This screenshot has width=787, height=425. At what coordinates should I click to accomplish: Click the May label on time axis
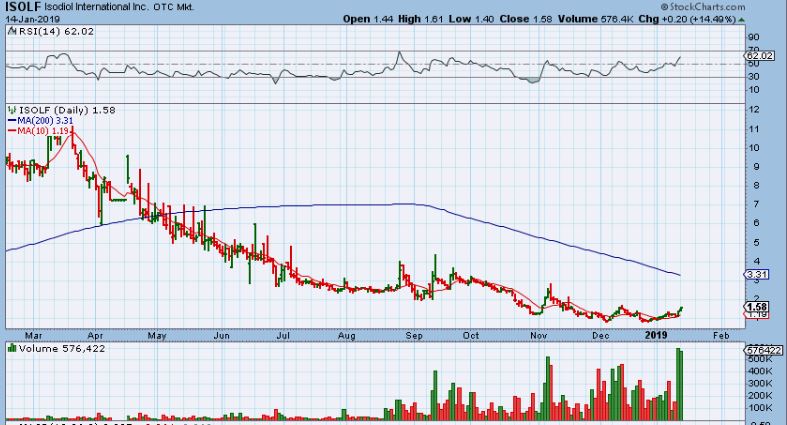[x=157, y=335]
